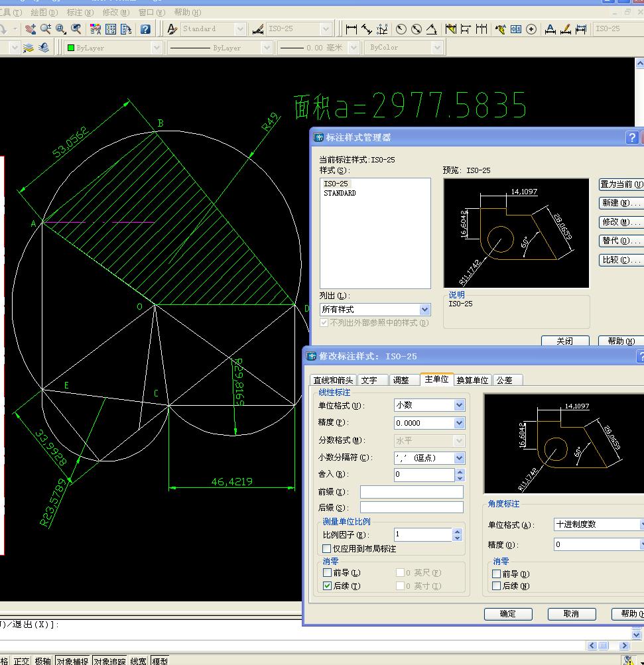Screen dimensions: 644x665
Task: Activate the Zoom window tool
Action: pyautogui.click(x=61, y=29)
